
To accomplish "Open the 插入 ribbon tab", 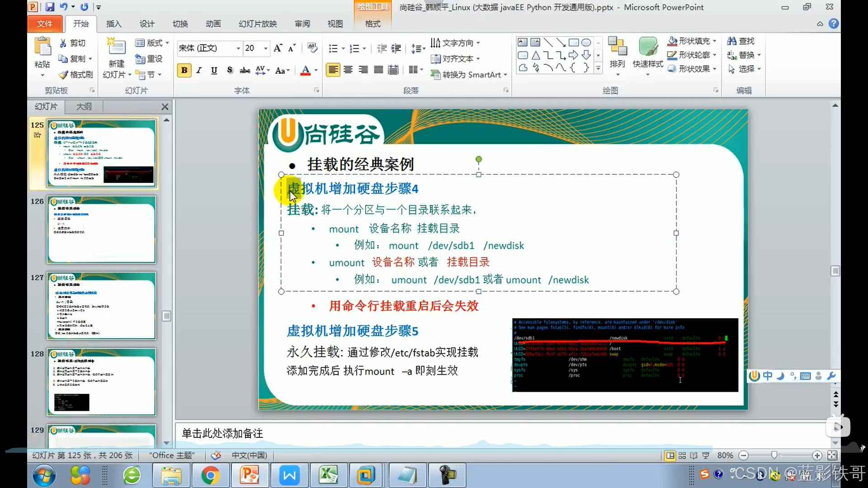I will tap(113, 24).
